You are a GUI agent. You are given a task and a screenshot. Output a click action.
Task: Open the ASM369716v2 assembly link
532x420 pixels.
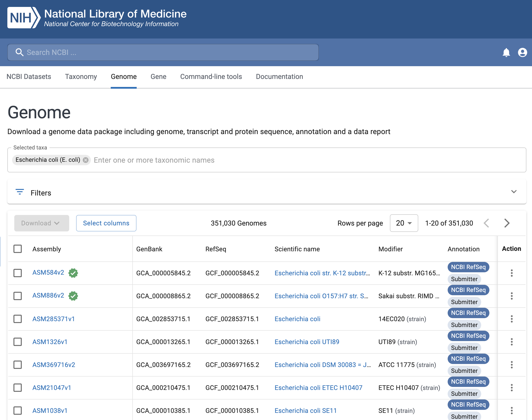point(54,365)
